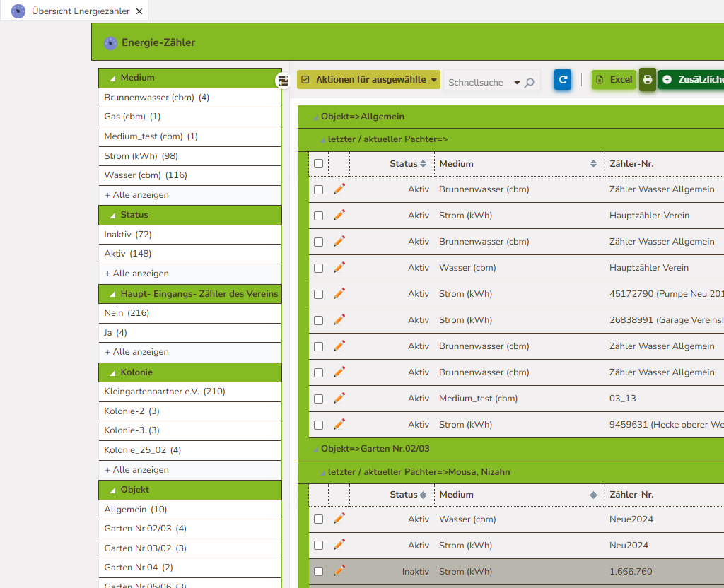
Task: Click the Excel export button
Action: (614, 80)
